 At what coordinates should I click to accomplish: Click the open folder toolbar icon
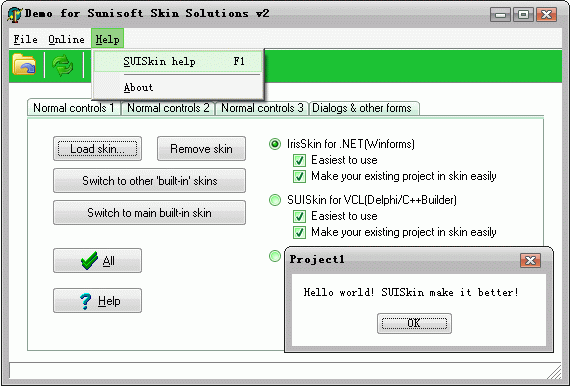point(24,65)
